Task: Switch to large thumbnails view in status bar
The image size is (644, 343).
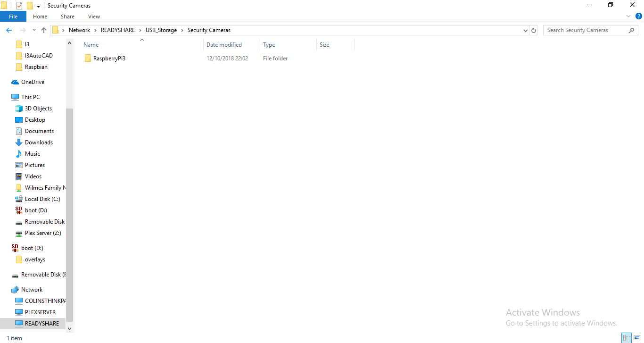Action: [636, 338]
